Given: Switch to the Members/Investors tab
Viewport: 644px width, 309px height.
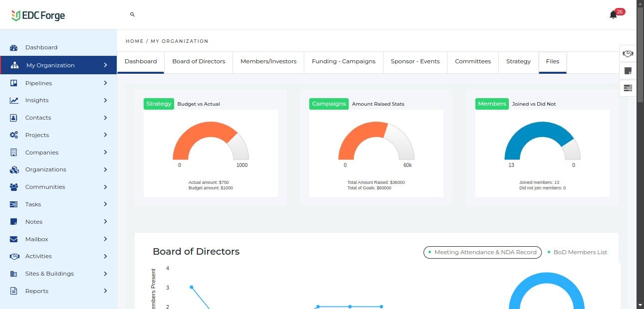Looking at the screenshot, I should pos(268,62).
